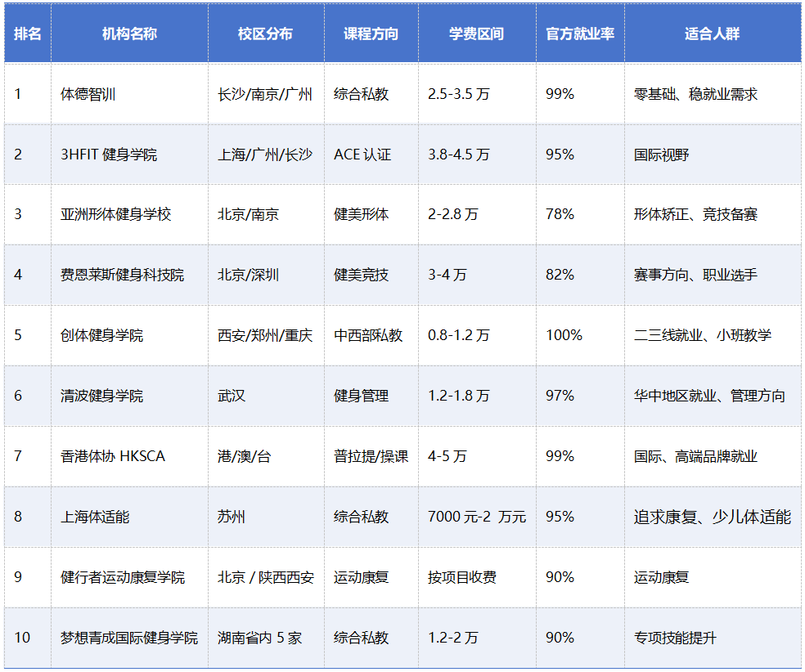The image size is (805, 672).
Task: Click the 机构名称 column header
Action: (129, 34)
